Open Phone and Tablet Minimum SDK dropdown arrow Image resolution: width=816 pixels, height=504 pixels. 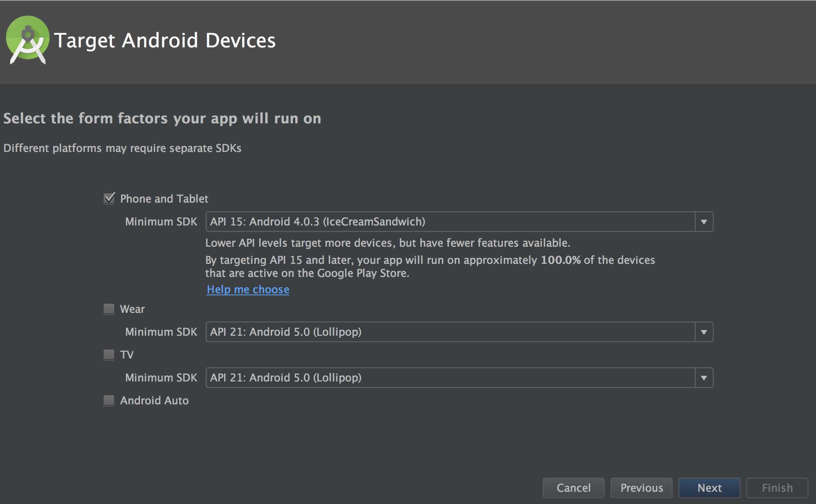pyautogui.click(x=704, y=222)
